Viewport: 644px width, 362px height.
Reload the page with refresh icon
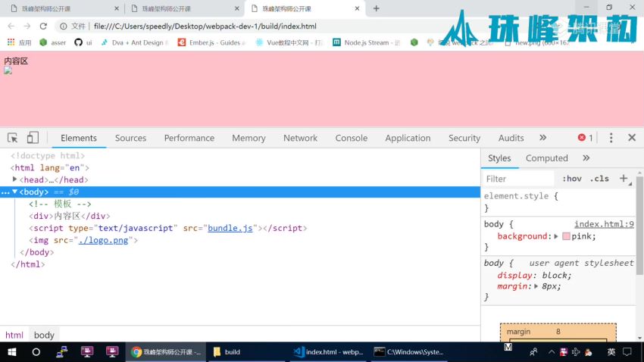pos(43,26)
